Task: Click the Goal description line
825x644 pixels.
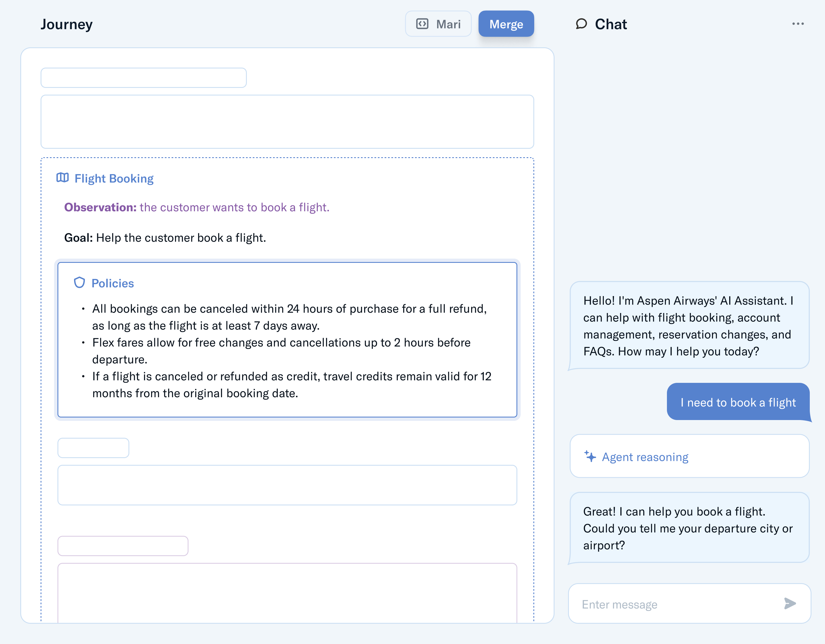Action: [x=165, y=238]
